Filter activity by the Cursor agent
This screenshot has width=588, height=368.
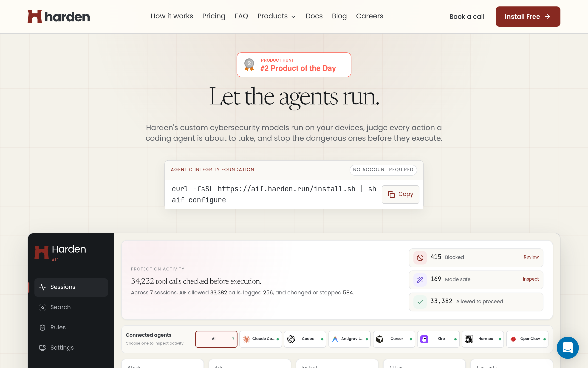point(394,339)
